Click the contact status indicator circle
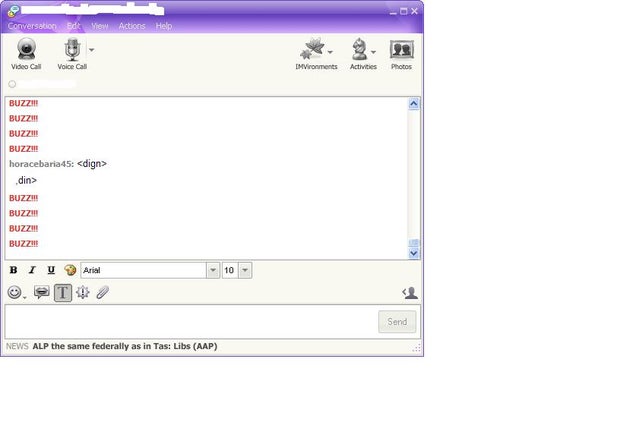The image size is (620, 444). 12,84
